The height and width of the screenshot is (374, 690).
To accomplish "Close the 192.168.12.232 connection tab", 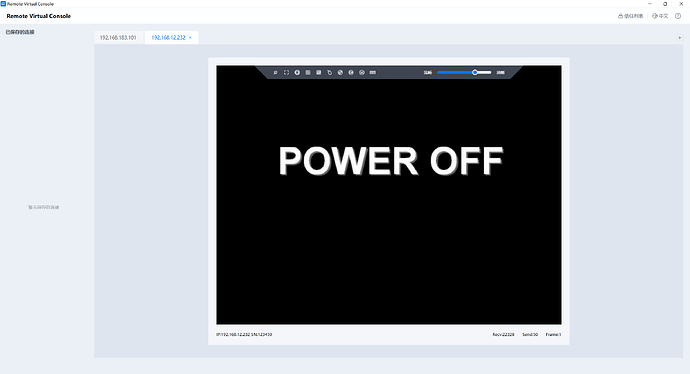I will [190, 38].
